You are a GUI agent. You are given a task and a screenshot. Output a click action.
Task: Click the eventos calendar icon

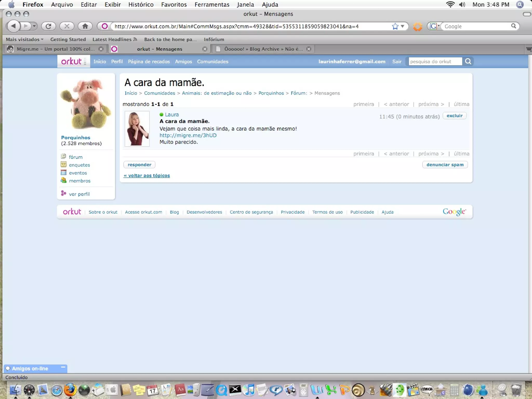(x=63, y=172)
